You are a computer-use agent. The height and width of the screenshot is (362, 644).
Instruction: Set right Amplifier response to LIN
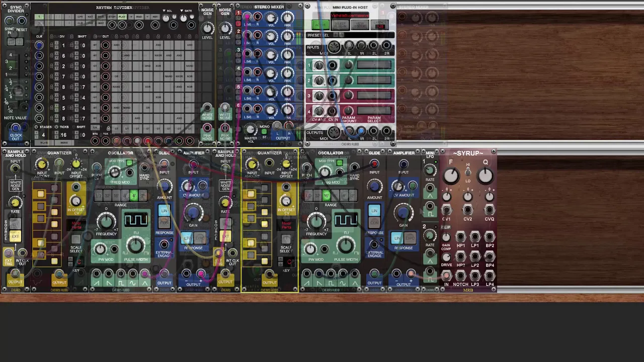(398, 238)
